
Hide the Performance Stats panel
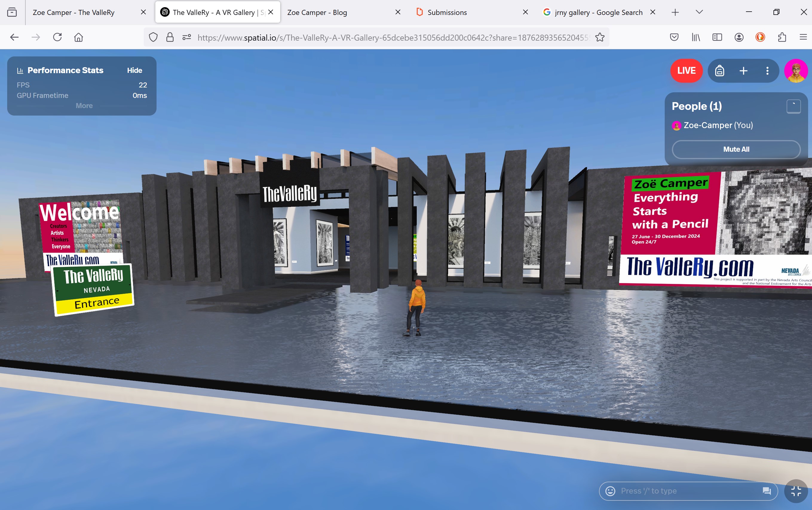(134, 70)
